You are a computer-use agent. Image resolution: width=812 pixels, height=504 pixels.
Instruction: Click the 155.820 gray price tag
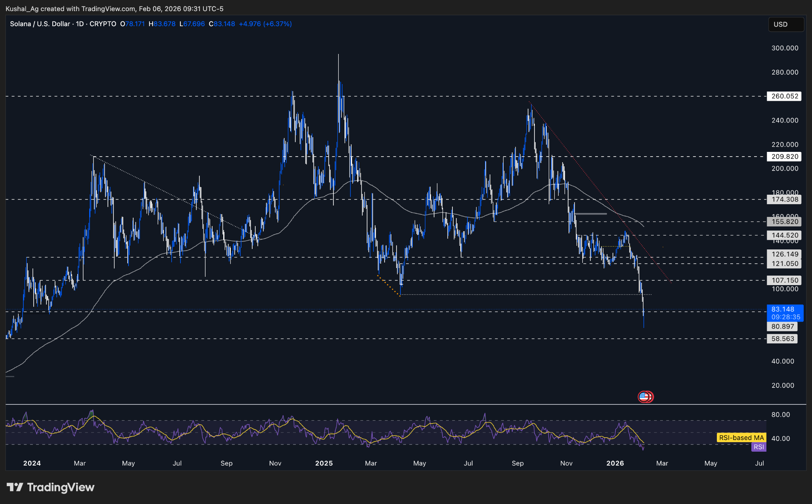click(784, 222)
